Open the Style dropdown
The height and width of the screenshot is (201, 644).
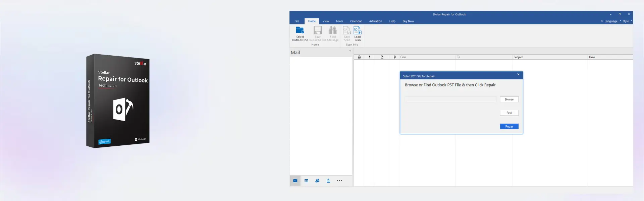627,21
